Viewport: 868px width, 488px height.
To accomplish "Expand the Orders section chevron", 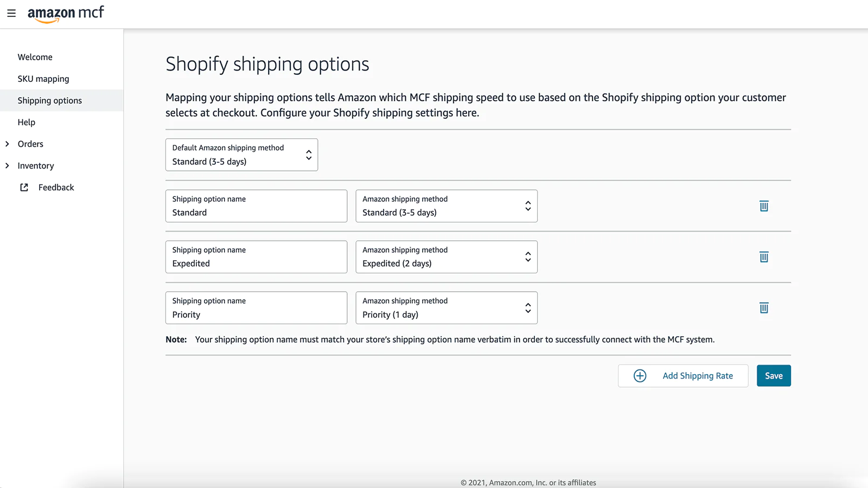I will click(7, 144).
